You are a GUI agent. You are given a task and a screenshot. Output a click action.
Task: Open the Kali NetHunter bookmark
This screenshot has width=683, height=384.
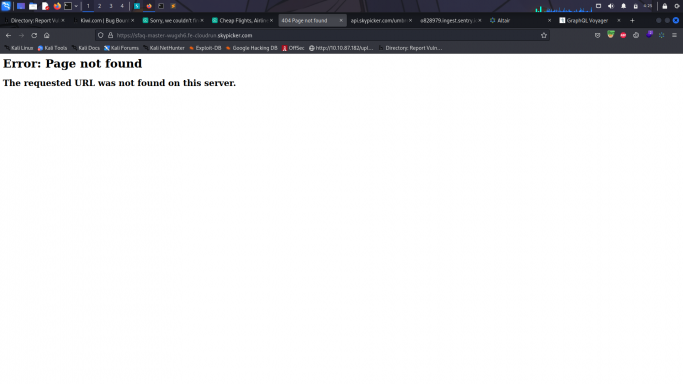164,48
